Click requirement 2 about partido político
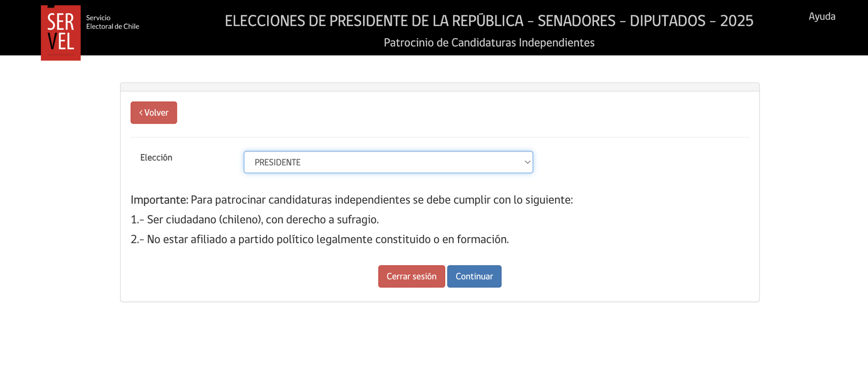Screen dimensions: 868x367 click(x=320, y=239)
